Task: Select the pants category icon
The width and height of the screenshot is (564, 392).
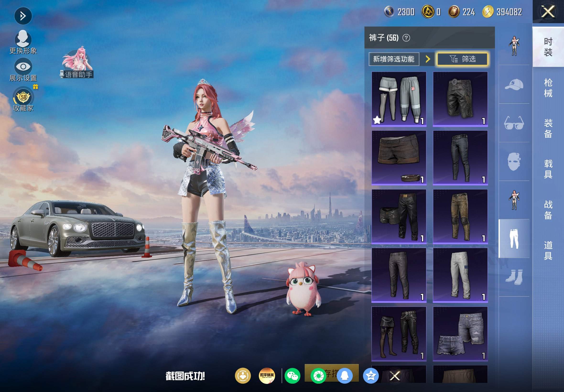Action: 514,239
